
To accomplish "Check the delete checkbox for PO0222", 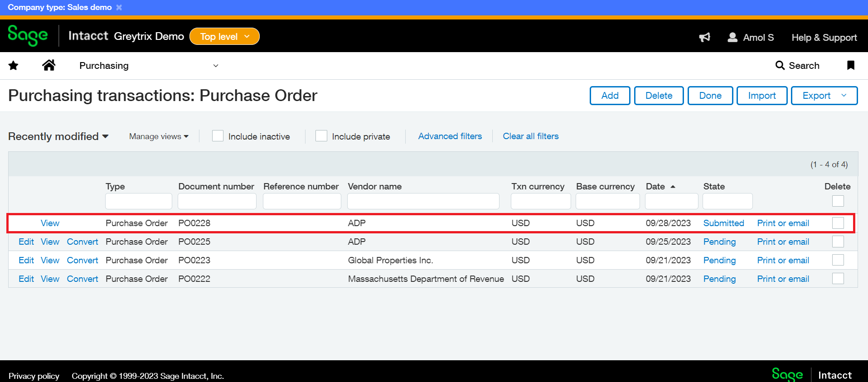I will pos(838,279).
